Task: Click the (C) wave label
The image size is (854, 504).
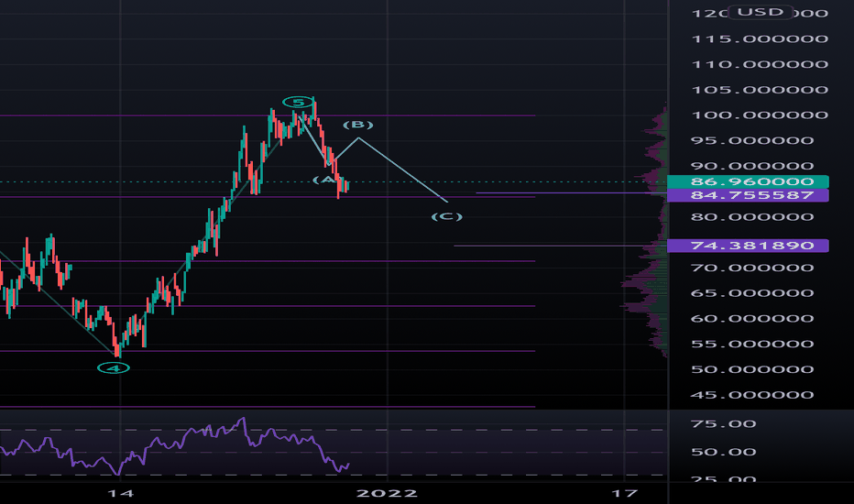Action: point(446,216)
